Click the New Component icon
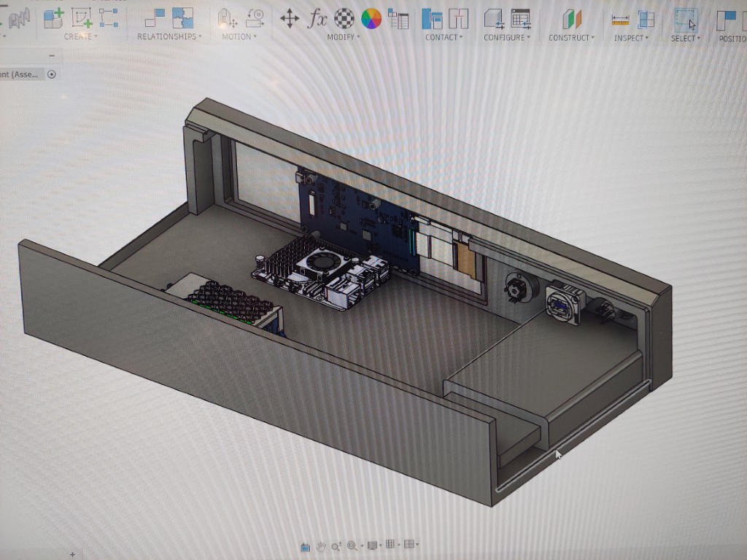This screenshot has height=560, width=747. coord(53,17)
